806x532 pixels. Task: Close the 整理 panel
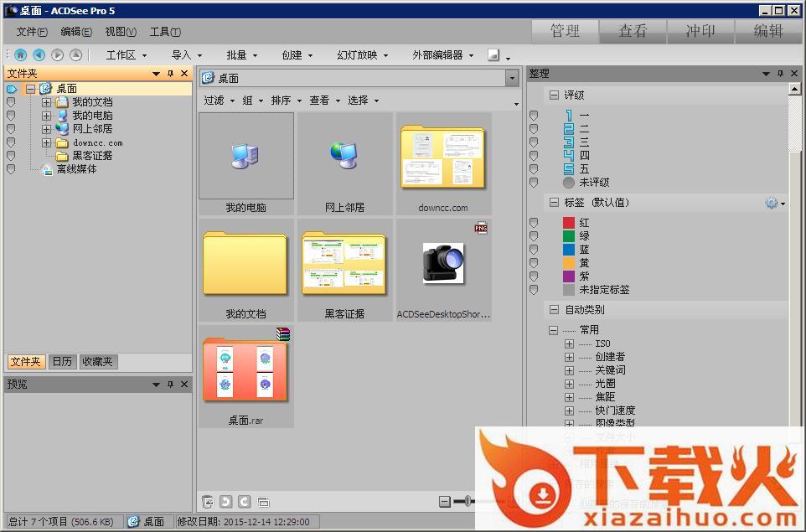click(x=794, y=74)
